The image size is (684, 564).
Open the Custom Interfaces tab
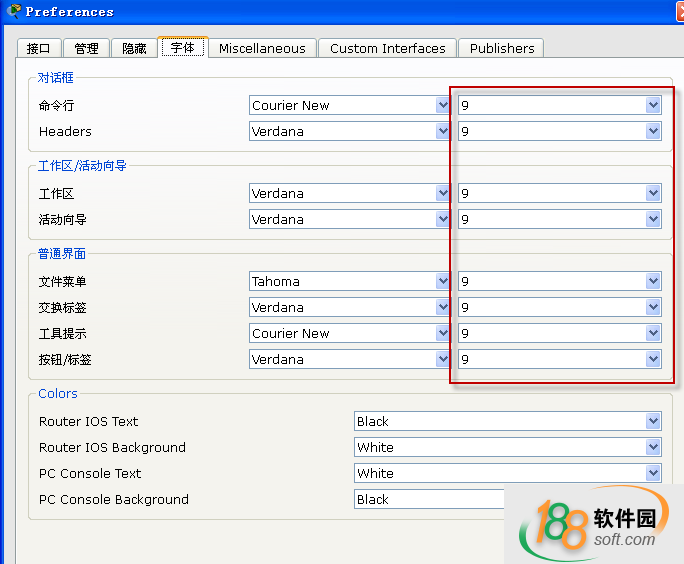387,48
